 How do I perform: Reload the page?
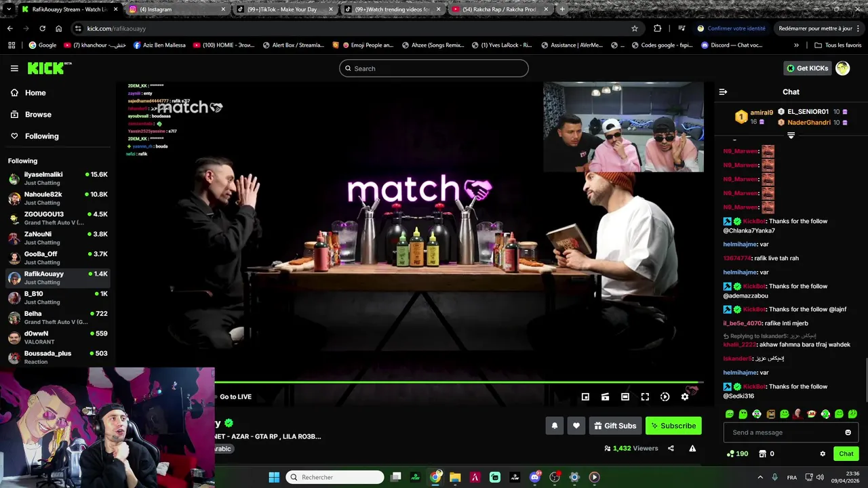(42, 28)
